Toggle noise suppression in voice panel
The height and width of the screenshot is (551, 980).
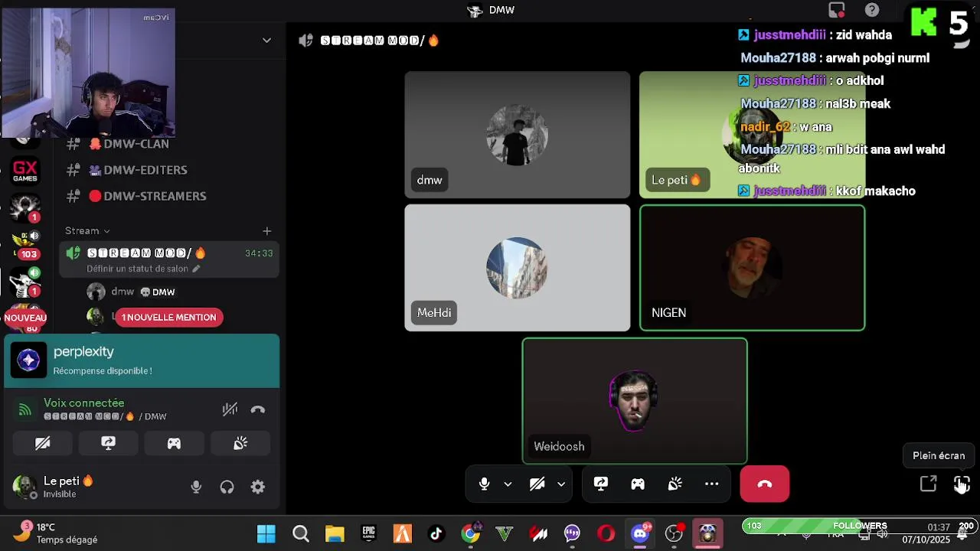pyautogui.click(x=230, y=409)
